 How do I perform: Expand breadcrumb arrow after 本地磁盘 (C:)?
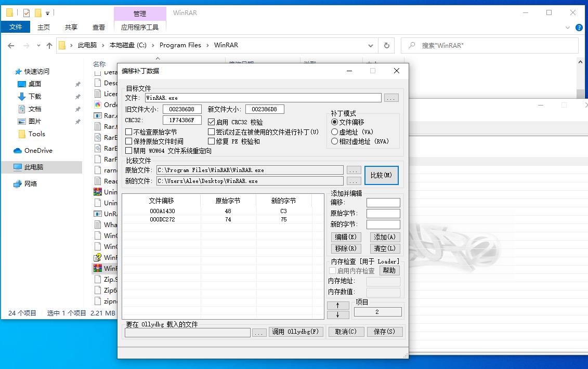[x=153, y=45]
